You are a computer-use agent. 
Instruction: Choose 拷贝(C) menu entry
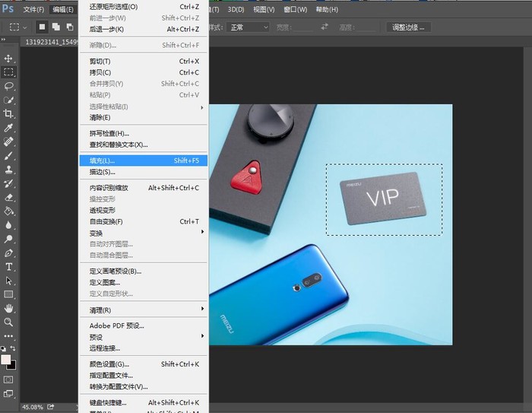tap(144, 73)
